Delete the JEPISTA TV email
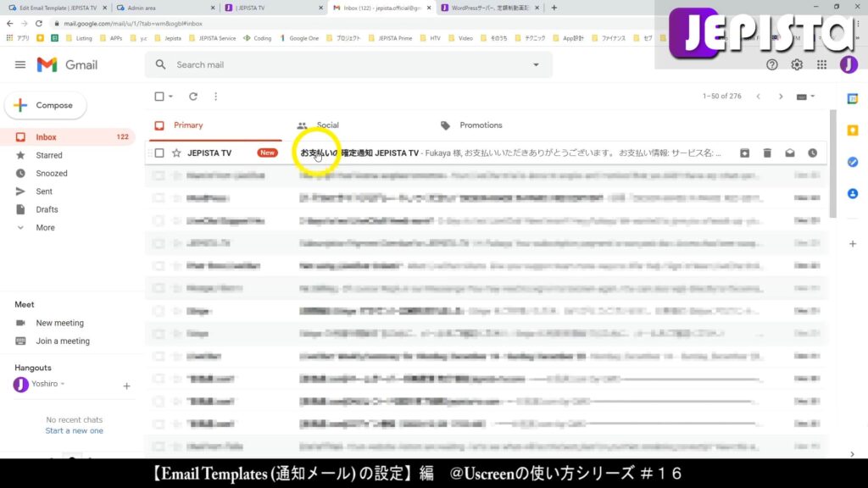This screenshot has height=488, width=868. pyautogui.click(x=767, y=152)
